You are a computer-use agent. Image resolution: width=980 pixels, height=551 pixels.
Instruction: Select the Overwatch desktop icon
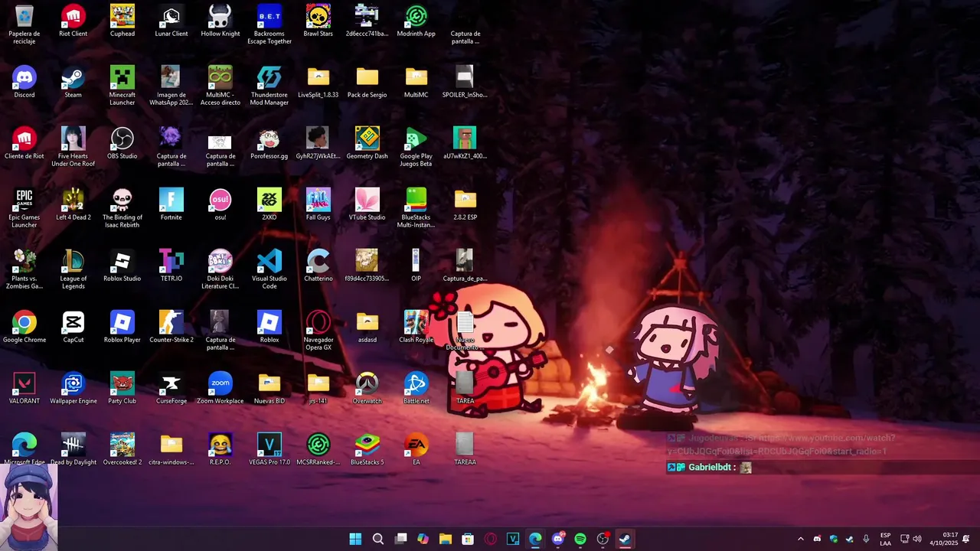click(367, 388)
